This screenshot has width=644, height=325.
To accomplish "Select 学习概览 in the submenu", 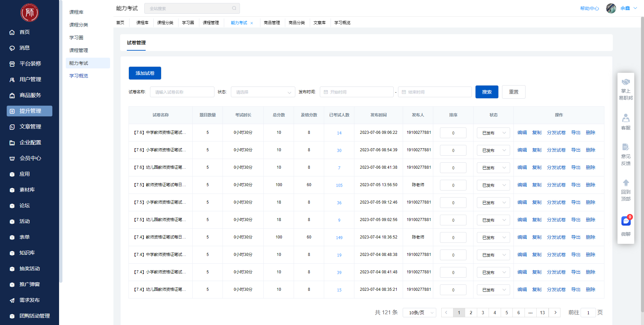I will tap(79, 76).
